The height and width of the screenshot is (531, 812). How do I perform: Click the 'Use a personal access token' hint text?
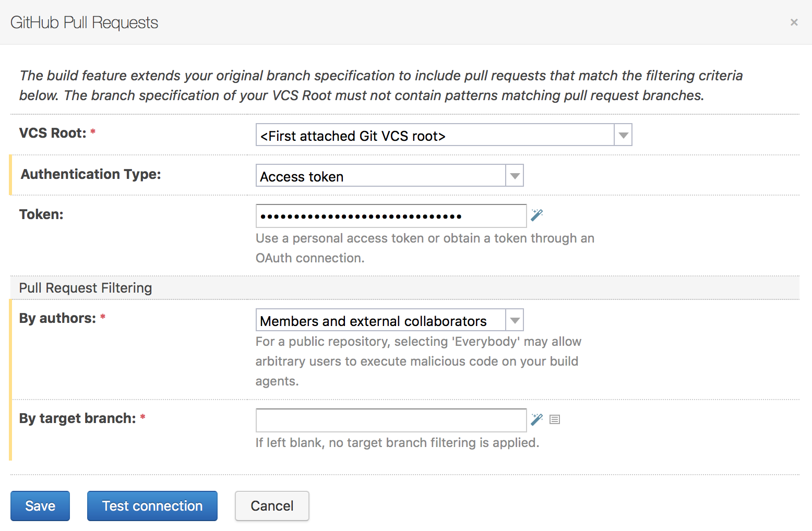[x=425, y=248]
